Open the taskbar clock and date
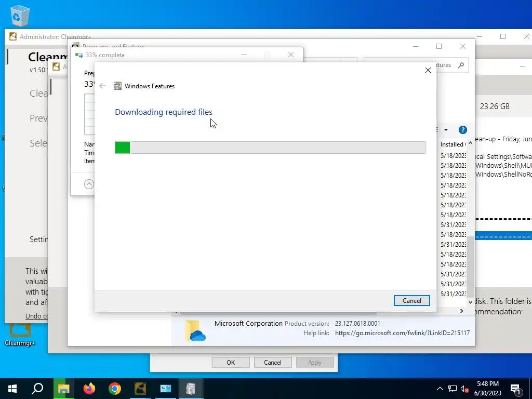Viewport: 532px width, 399px height. pyautogui.click(x=487, y=389)
